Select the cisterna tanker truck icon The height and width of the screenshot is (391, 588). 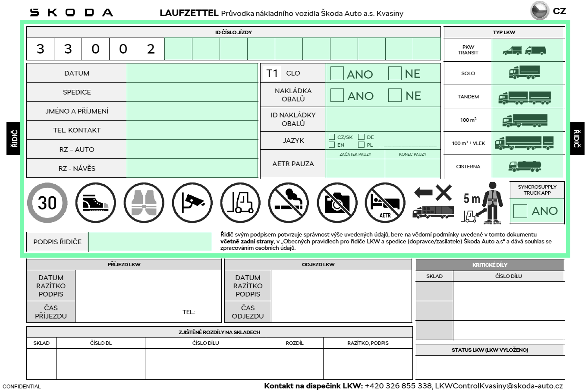(x=524, y=166)
